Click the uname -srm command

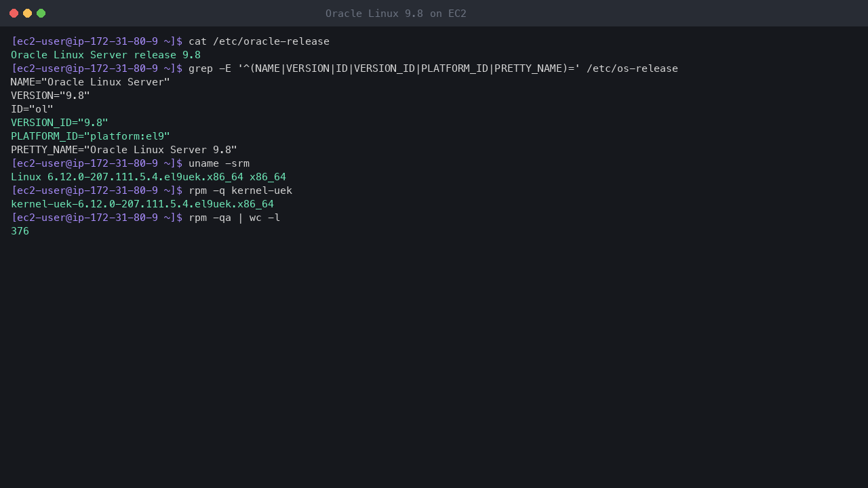[219, 163]
